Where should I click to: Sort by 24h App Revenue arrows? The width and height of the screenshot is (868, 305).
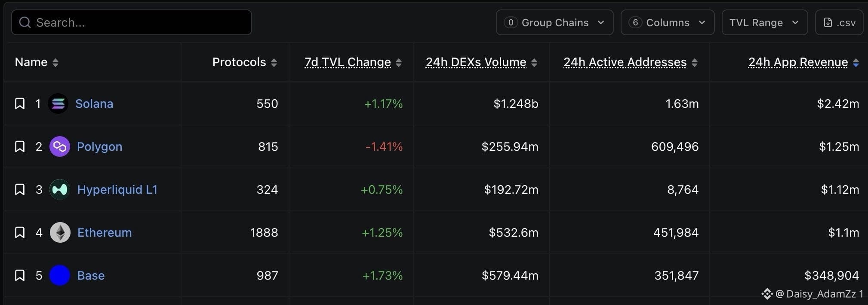pos(856,63)
